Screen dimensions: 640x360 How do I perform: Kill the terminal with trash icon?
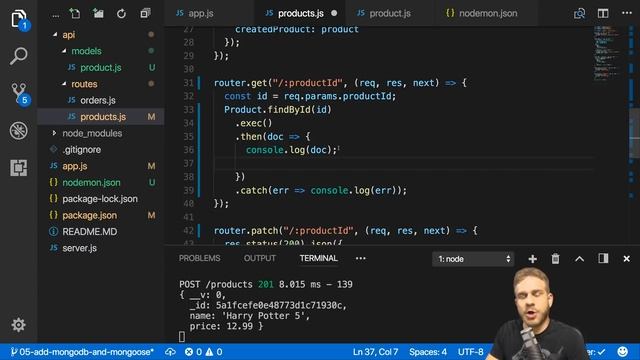(556, 259)
